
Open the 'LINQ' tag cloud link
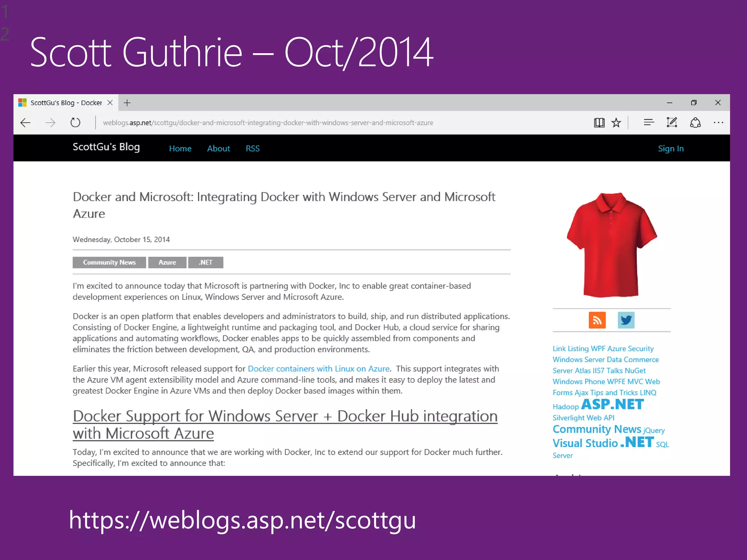point(648,393)
